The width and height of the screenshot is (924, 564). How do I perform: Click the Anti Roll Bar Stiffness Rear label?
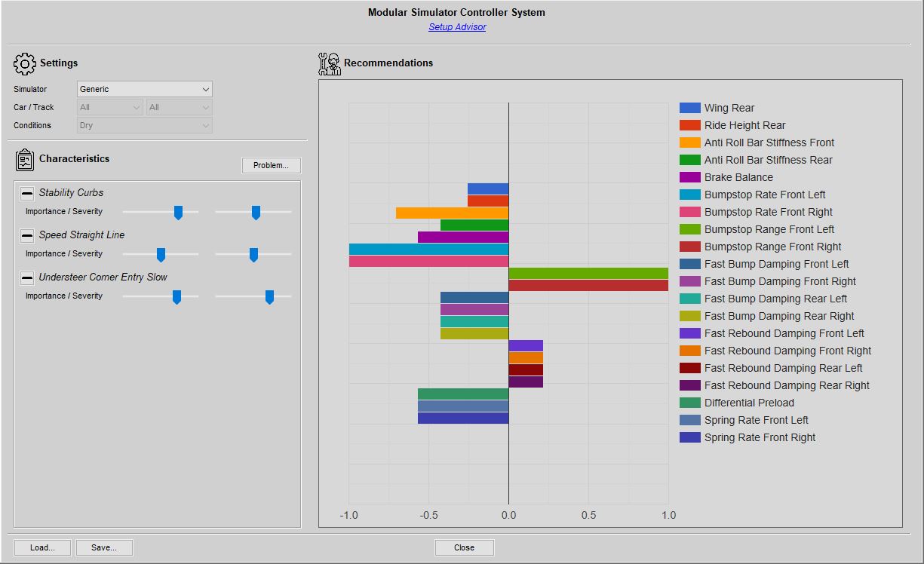[769, 160]
